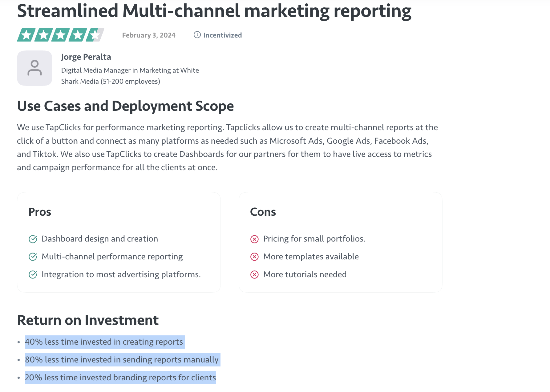The height and width of the screenshot is (392, 550).
Task: Click the X icon beside Pricing for small portfolios
Action: (254, 239)
